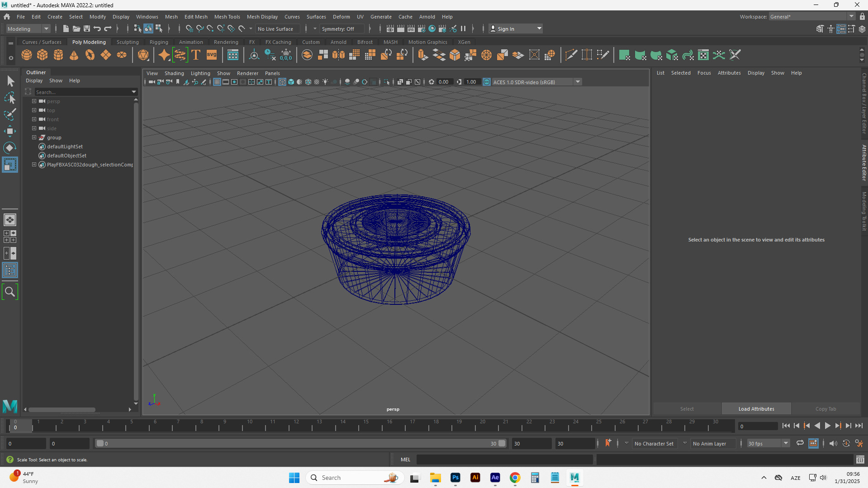Expand PlayFBXASC032dough_selectionComp set in Outliner
Image resolution: width=868 pixels, height=488 pixels.
pyautogui.click(x=34, y=164)
